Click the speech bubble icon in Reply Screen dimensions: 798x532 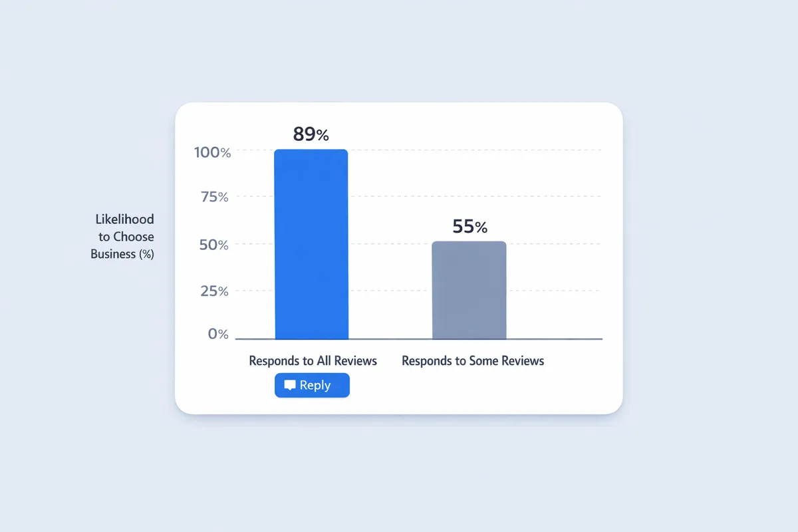click(x=290, y=385)
